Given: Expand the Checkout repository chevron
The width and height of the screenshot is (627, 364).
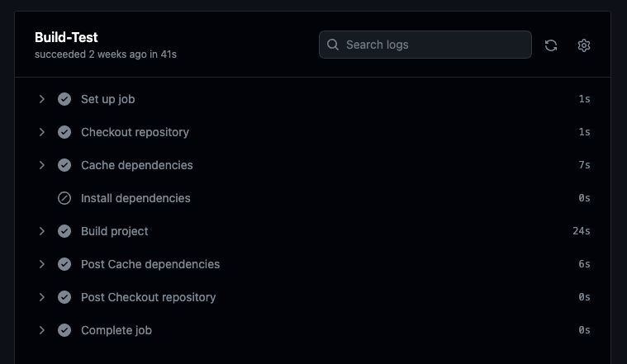Looking at the screenshot, I should 41,132.
